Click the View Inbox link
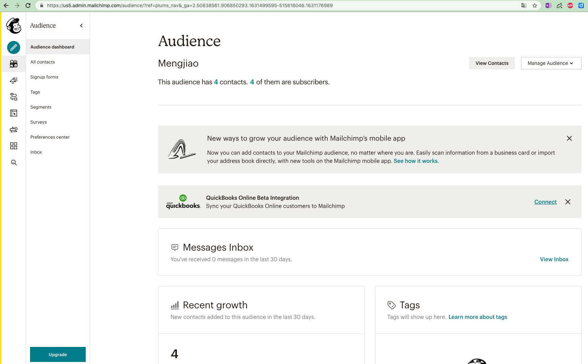Screen dimensions: 588x364 point(554,259)
